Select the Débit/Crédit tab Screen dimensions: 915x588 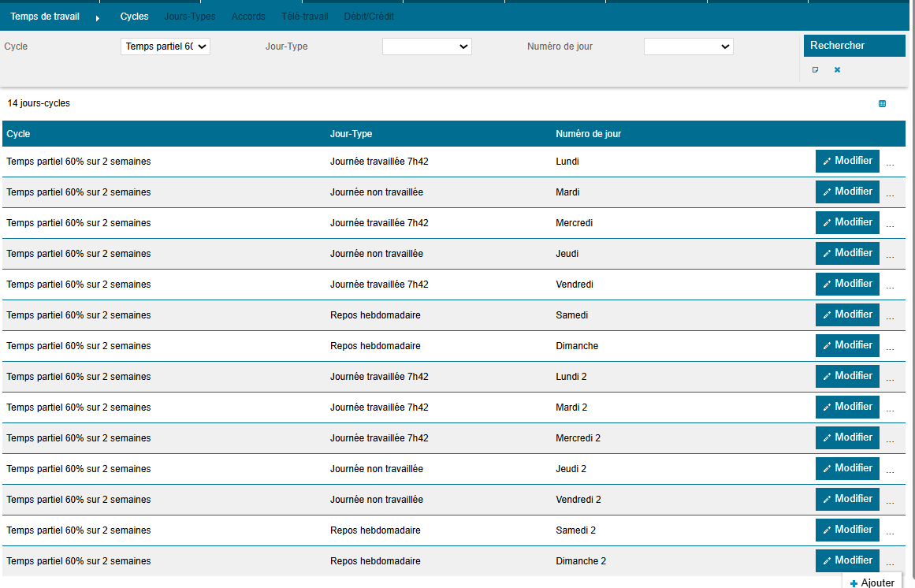pos(369,17)
